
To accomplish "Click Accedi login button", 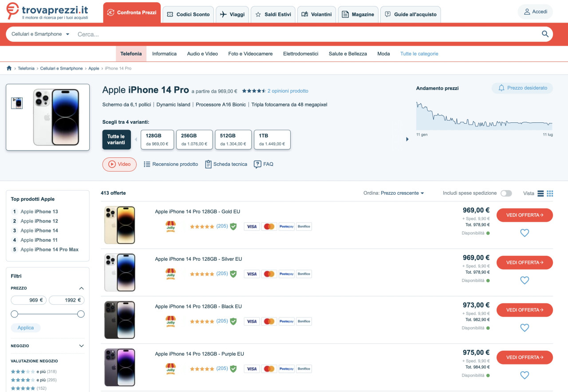I will pyautogui.click(x=535, y=12).
